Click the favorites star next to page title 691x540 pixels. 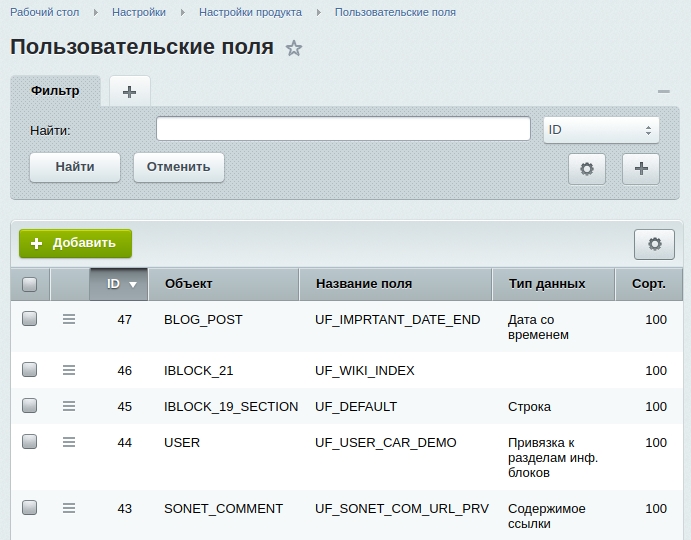pos(294,48)
